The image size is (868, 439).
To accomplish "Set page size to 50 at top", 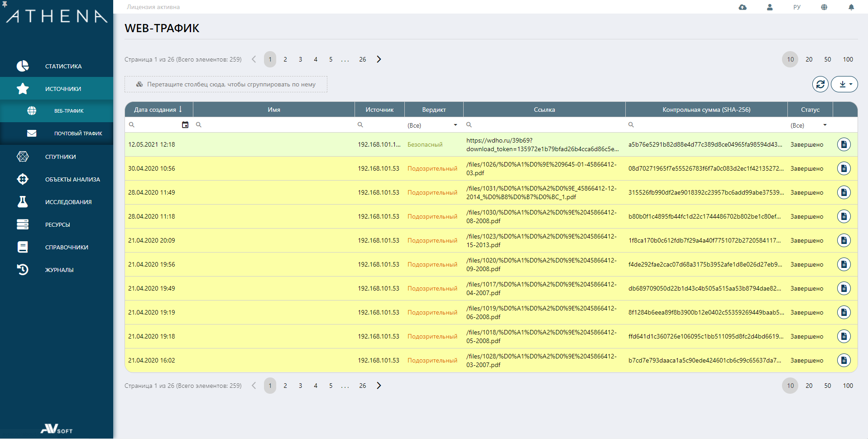I will (x=827, y=59).
